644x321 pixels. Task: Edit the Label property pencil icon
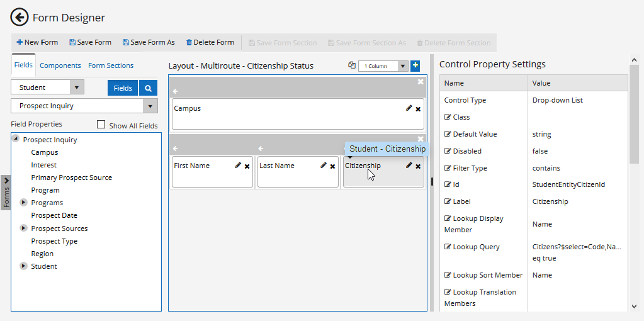click(x=448, y=202)
